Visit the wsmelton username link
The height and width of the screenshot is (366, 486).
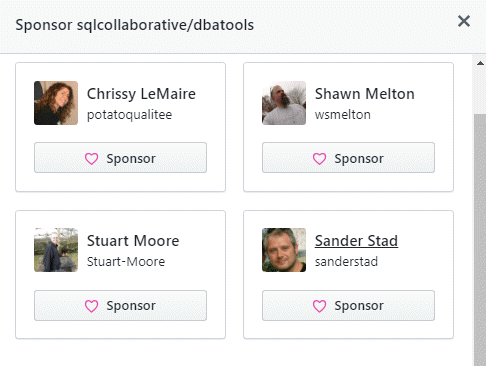coord(343,115)
